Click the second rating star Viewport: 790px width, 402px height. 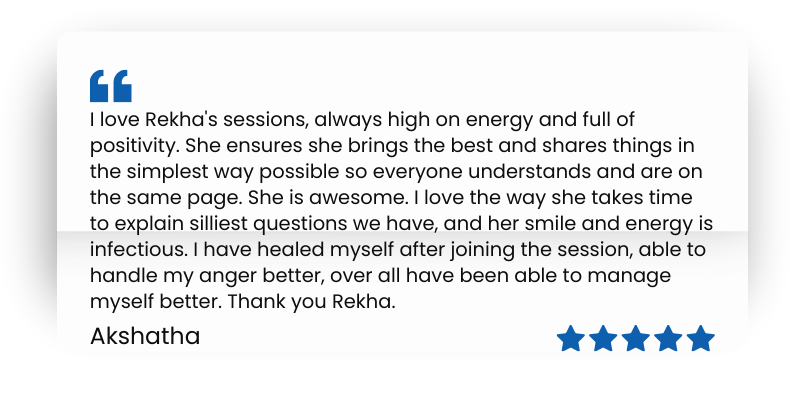point(603,339)
